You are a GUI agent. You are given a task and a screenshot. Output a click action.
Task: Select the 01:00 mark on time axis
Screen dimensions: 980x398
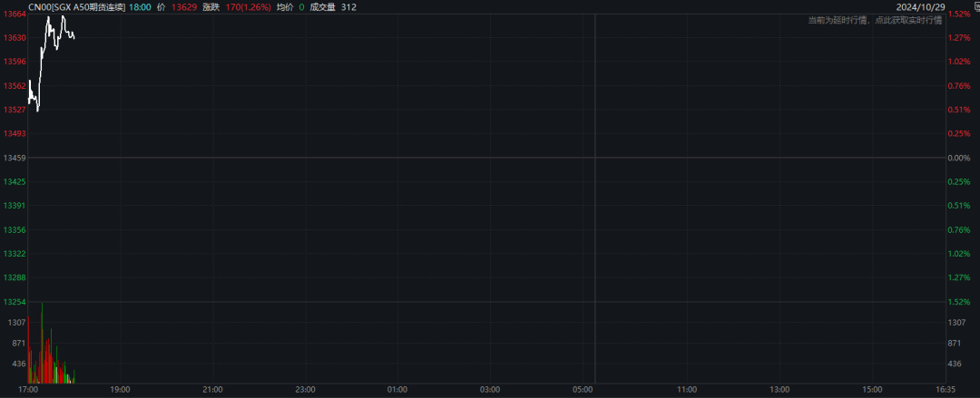397,390
